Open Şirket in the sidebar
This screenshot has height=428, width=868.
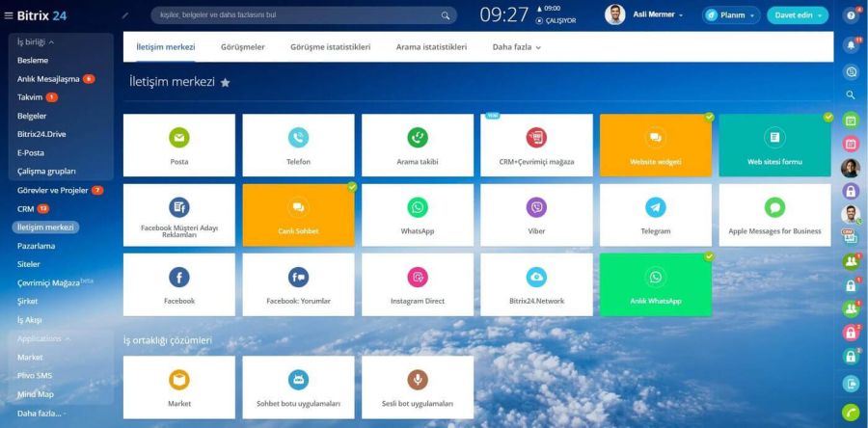tap(27, 302)
